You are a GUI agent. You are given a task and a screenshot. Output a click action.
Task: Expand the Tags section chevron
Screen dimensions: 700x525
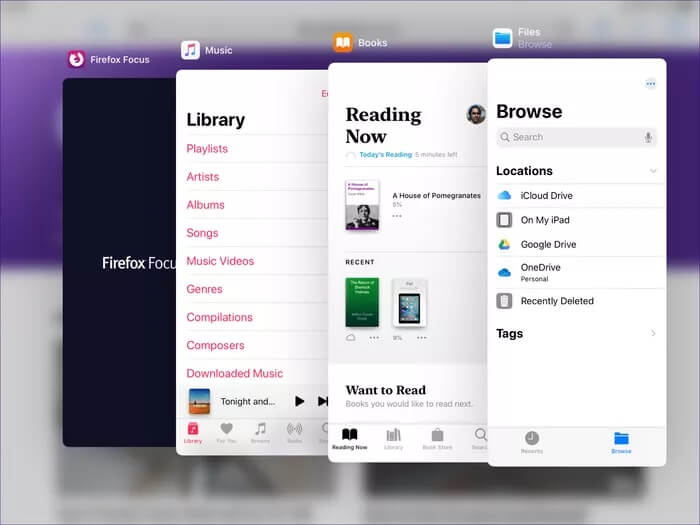tap(653, 333)
